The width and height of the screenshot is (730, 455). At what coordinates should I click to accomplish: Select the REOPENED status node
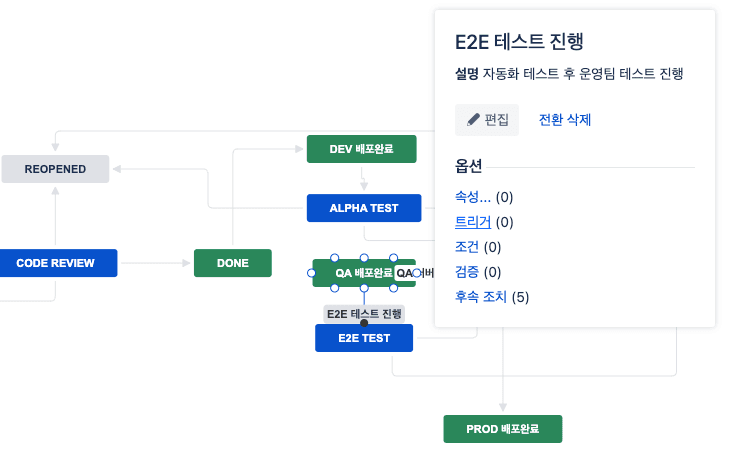point(55,169)
